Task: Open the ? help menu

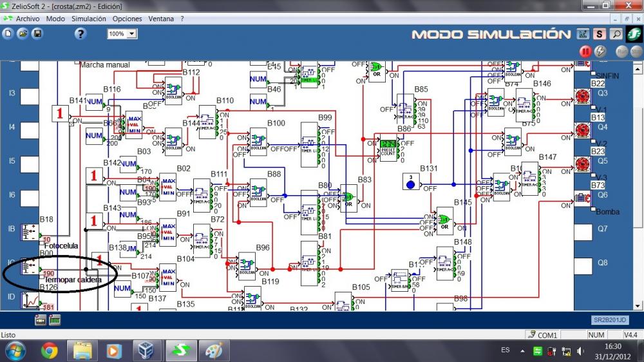Action: pyautogui.click(x=182, y=19)
